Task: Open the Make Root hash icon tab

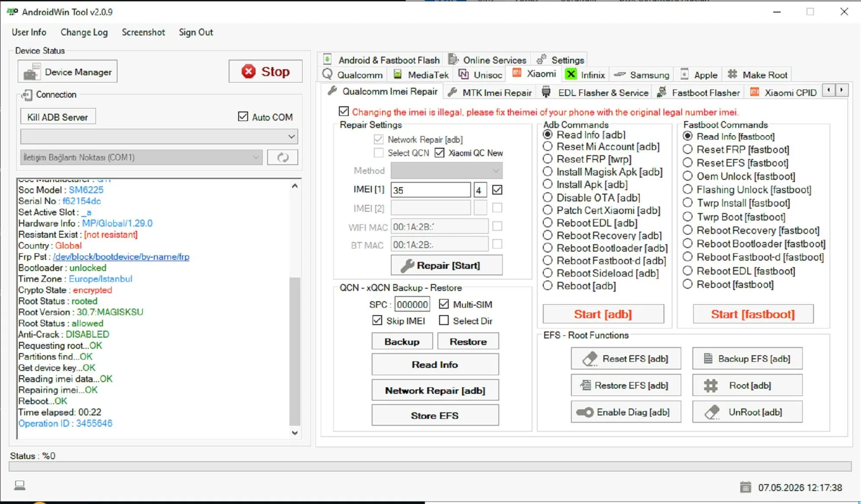Action: pos(732,74)
